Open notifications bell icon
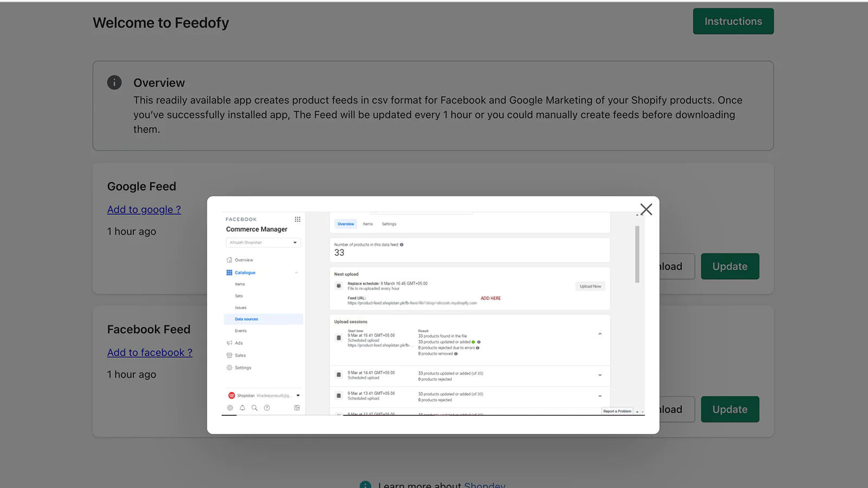 tap(242, 408)
